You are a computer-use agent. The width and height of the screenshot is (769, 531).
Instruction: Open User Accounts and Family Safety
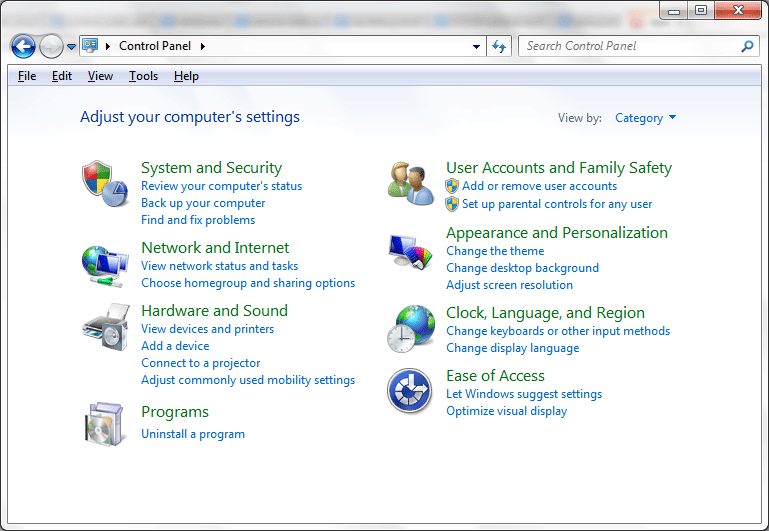[x=559, y=168]
